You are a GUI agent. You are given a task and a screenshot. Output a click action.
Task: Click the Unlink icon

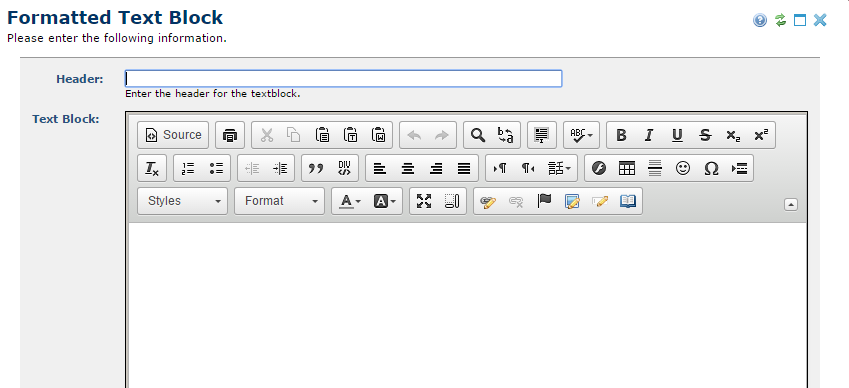[516, 201]
